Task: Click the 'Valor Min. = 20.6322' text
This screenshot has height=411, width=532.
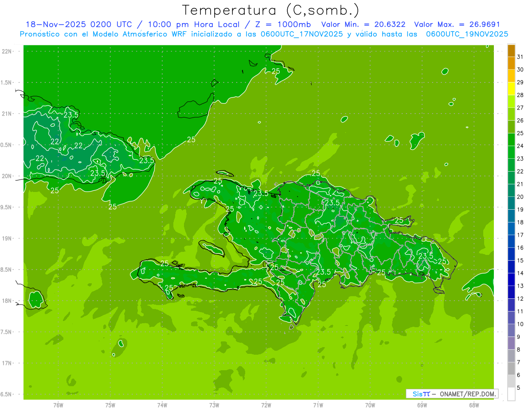Action: [x=364, y=24]
